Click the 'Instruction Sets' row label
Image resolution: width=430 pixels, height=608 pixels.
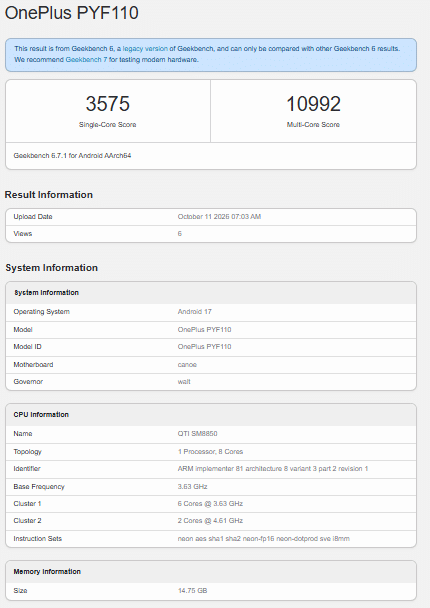[38, 539]
